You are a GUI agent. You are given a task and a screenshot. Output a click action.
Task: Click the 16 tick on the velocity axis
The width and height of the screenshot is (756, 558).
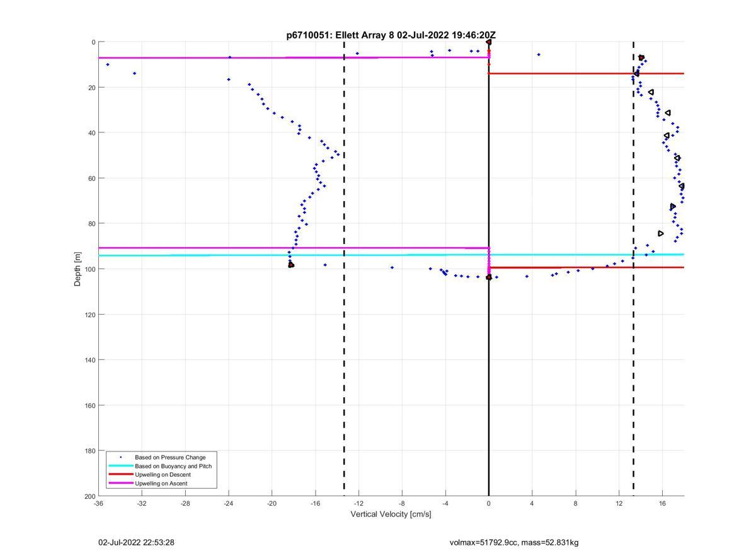pos(663,503)
